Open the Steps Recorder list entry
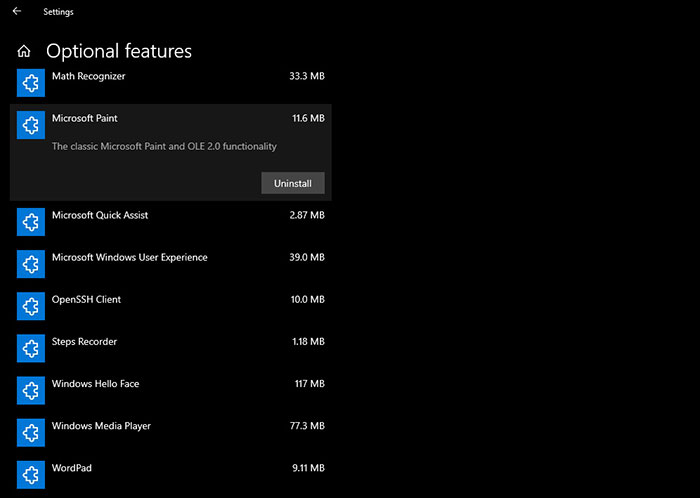This screenshot has width=700, height=498. pyautogui.click(x=171, y=348)
